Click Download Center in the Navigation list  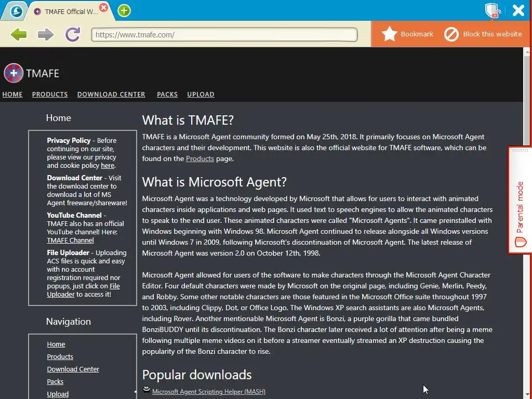click(73, 369)
